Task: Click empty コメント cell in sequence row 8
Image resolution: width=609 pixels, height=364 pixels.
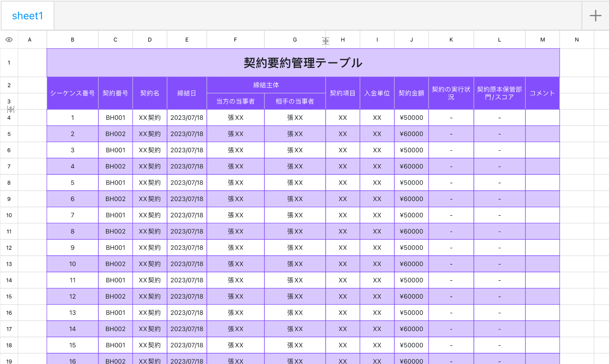Action: point(543,232)
